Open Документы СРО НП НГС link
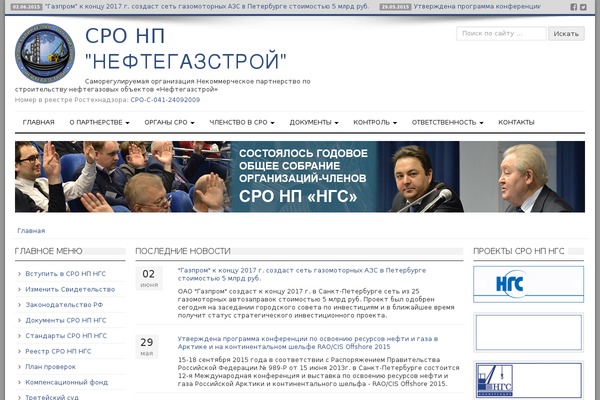 tap(66, 320)
